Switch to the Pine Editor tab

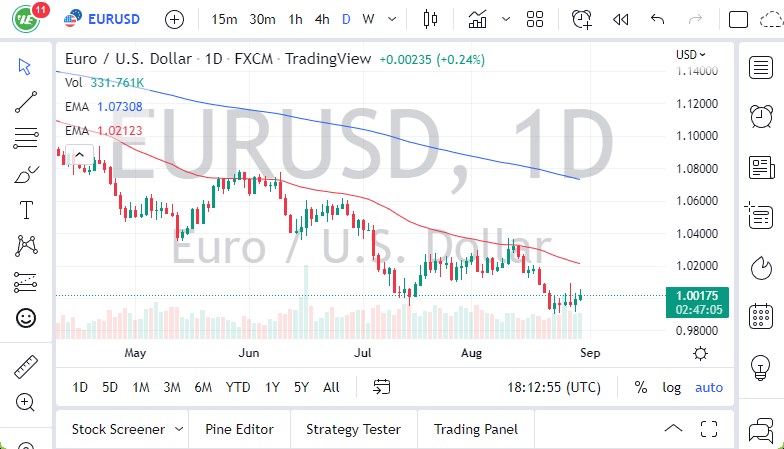240,429
